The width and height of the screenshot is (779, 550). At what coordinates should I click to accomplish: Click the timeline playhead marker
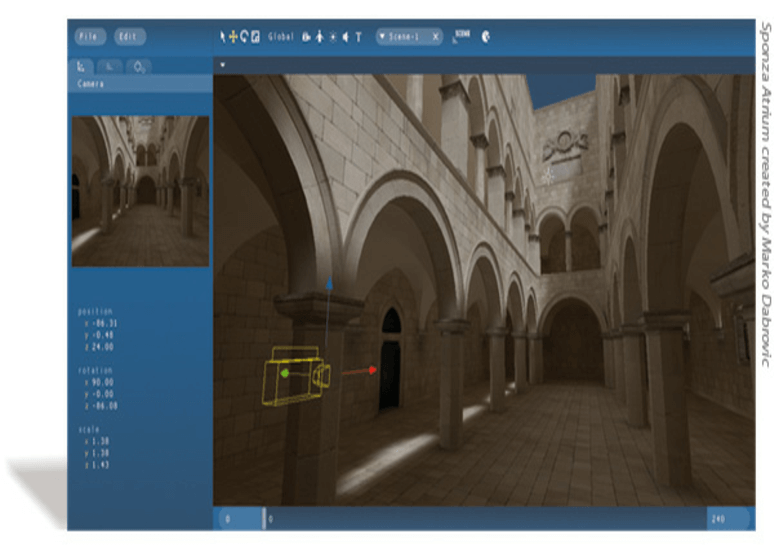click(264, 518)
